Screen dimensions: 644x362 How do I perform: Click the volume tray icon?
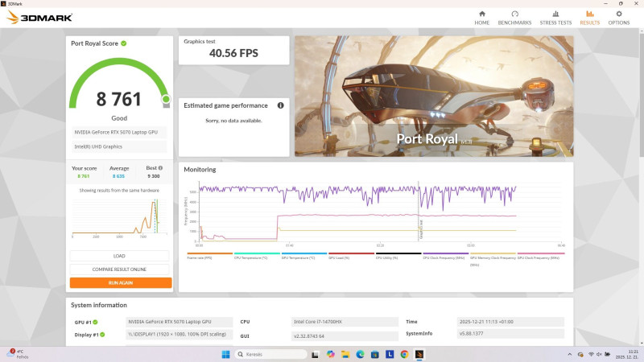(x=599, y=354)
